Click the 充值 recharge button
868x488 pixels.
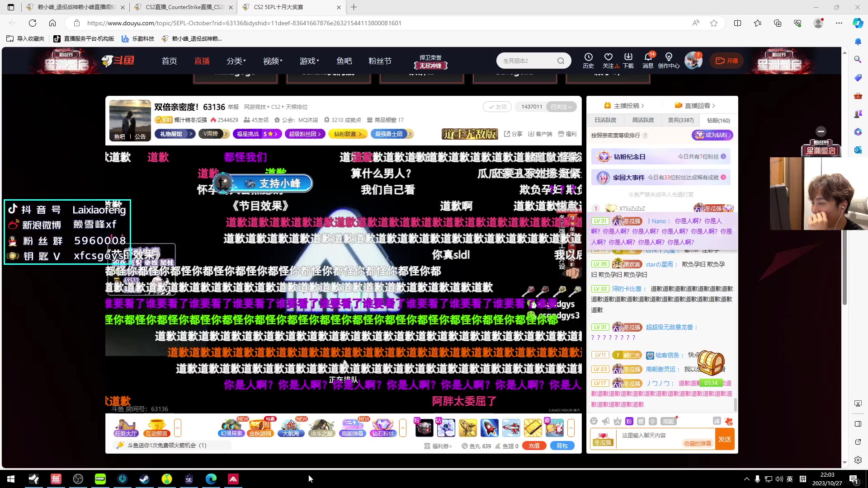534,446
